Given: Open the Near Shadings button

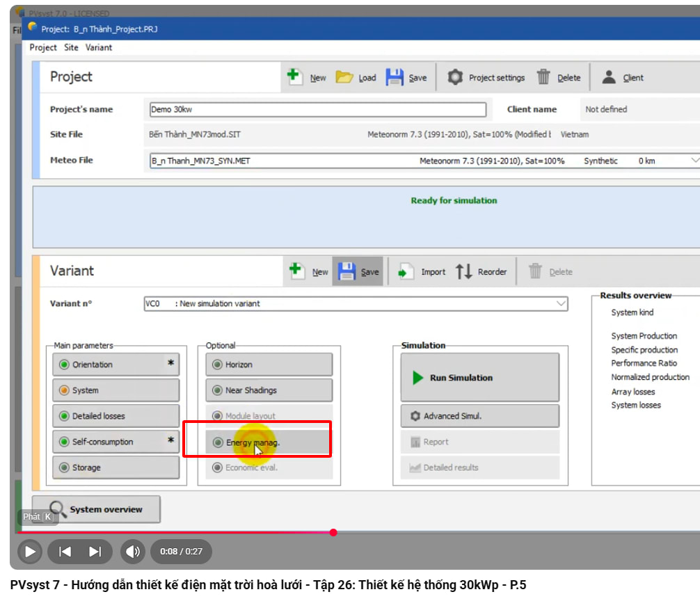Looking at the screenshot, I should [x=269, y=390].
